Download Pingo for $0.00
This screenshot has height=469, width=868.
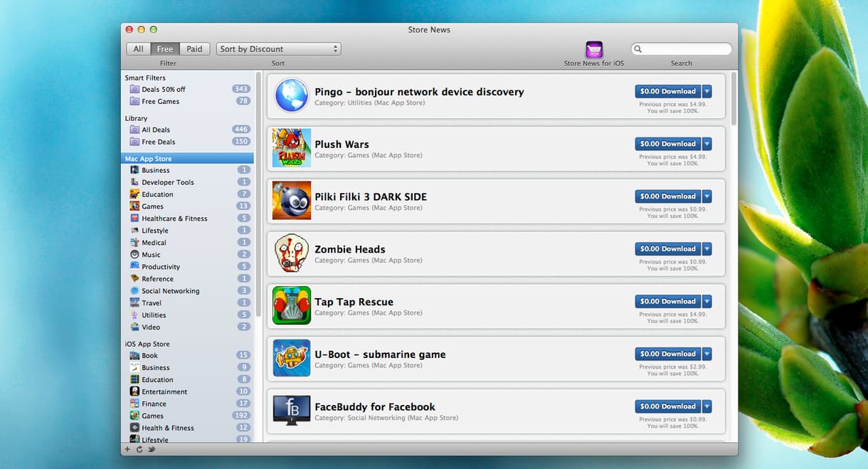pos(668,91)
